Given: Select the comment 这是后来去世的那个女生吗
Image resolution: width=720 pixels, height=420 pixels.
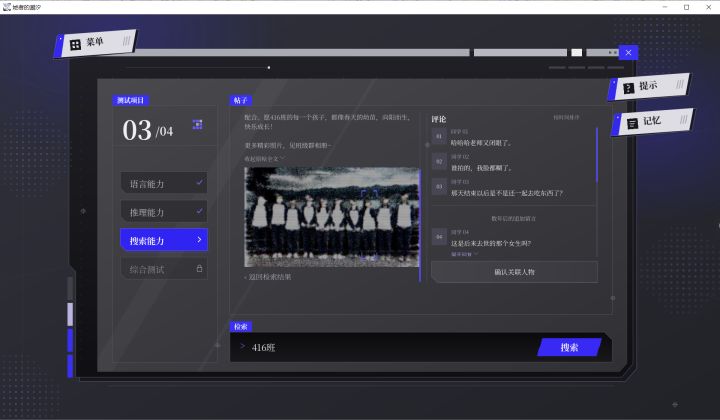Looking at the screenshot, I should click(491, 243).
